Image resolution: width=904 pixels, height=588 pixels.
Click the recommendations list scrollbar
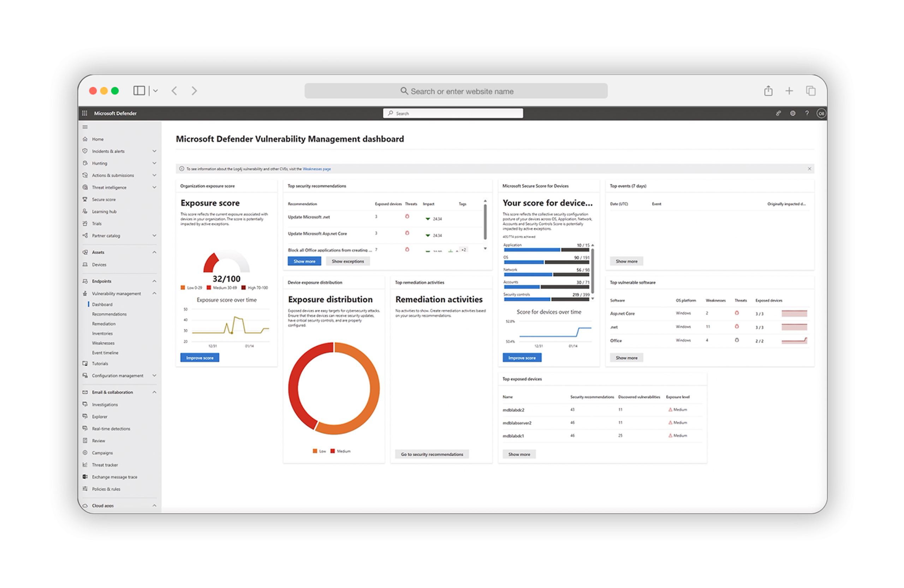point(485,222)
